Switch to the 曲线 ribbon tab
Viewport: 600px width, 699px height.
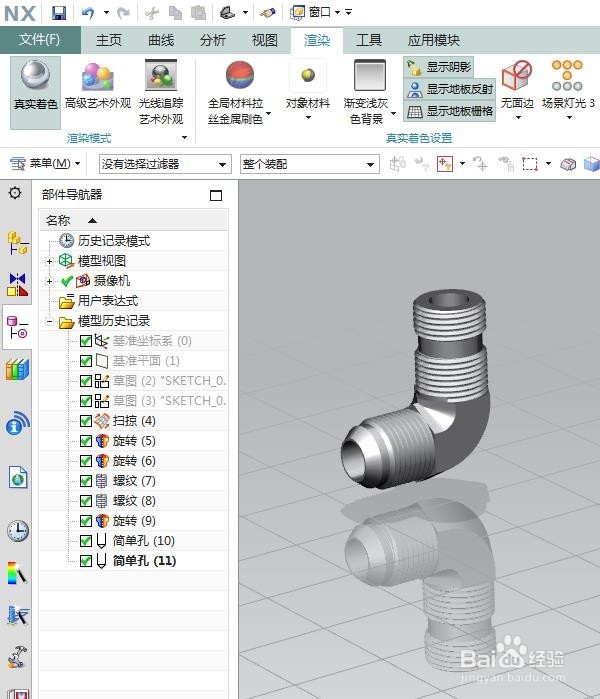tap(161, 40)
